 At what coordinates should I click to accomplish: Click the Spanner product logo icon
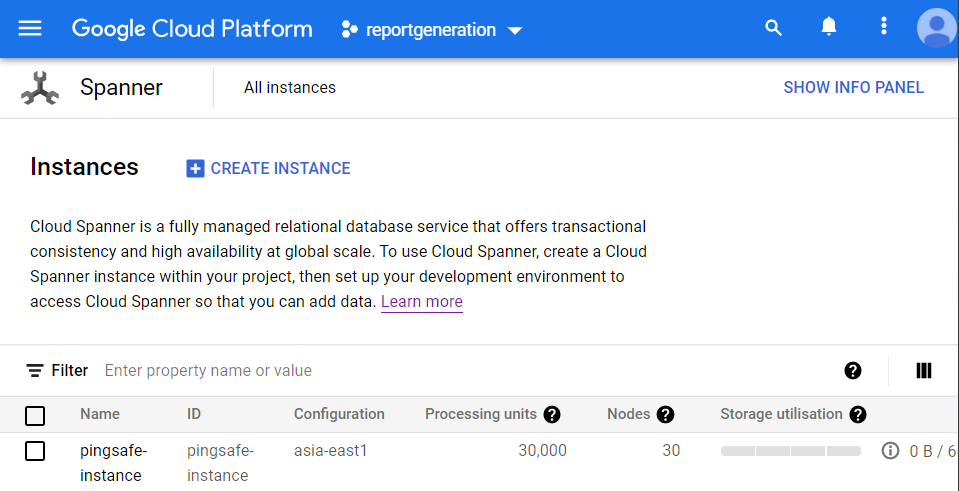[x=40, y=88]
